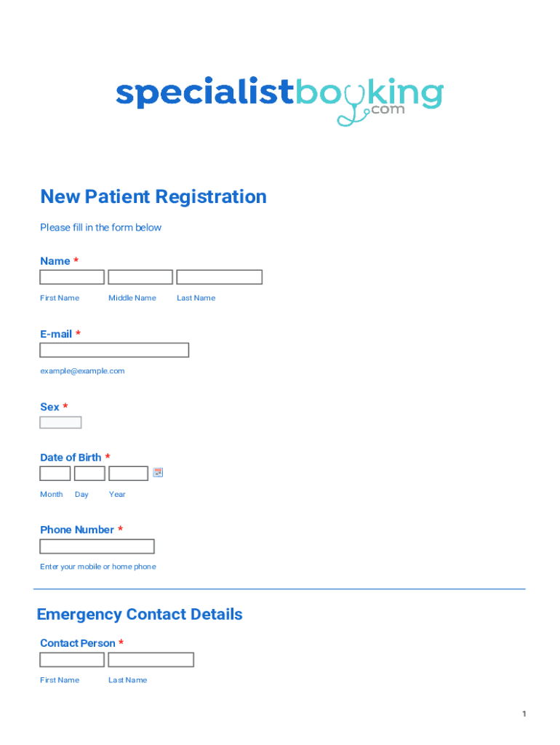
Task: Focus the Year field for Date of Birth
Action: point(128,474)
